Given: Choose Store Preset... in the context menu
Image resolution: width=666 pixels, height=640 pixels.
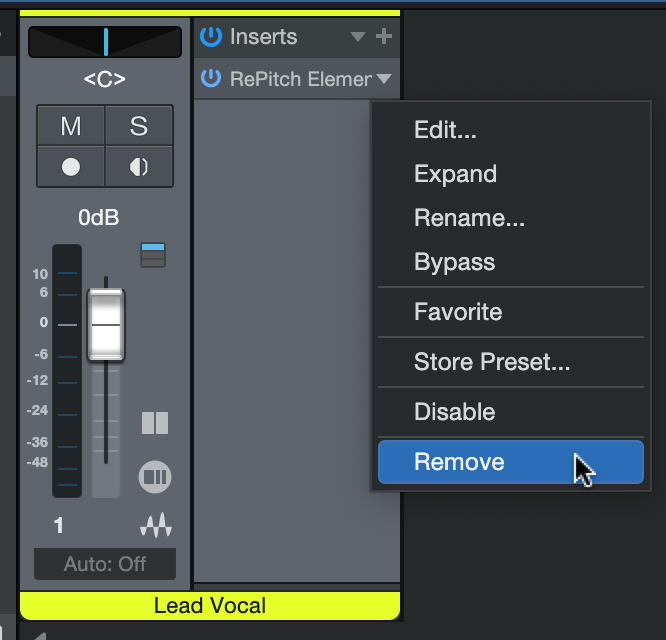Looking at the screenshot, I should point(492,362).
